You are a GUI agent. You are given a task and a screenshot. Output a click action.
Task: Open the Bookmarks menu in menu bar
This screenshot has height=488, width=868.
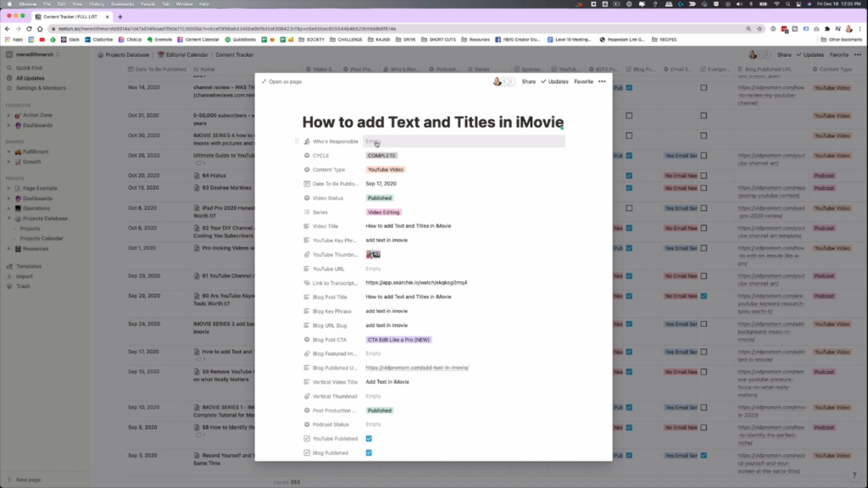coord(122,4)
